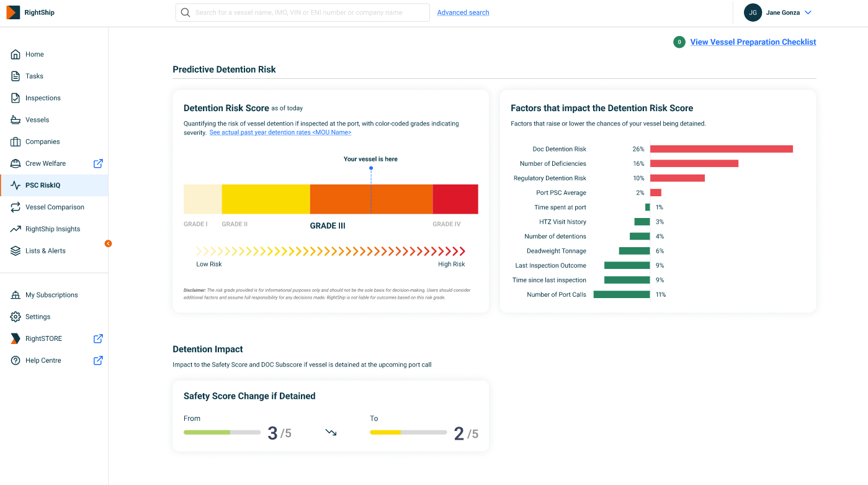Click the Doc Detention Risk bar
The width and height of the screenshot is (868, 485).
722,149
